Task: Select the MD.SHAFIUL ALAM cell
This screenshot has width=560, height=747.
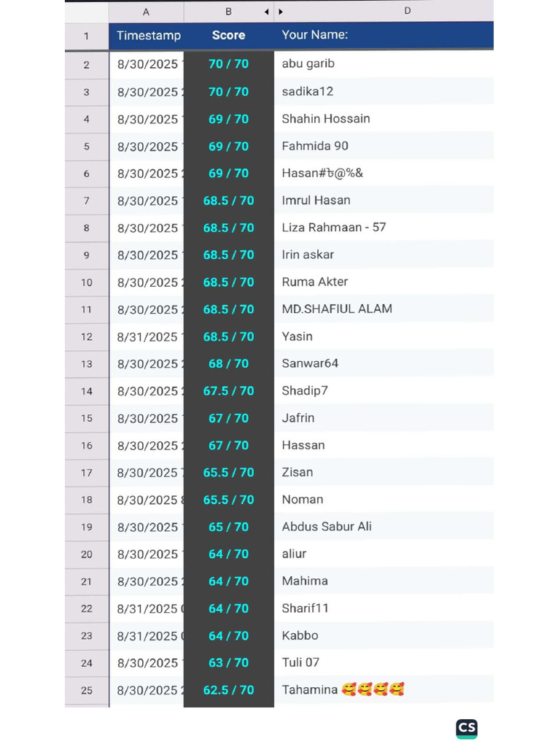Action: pos(384,309)
